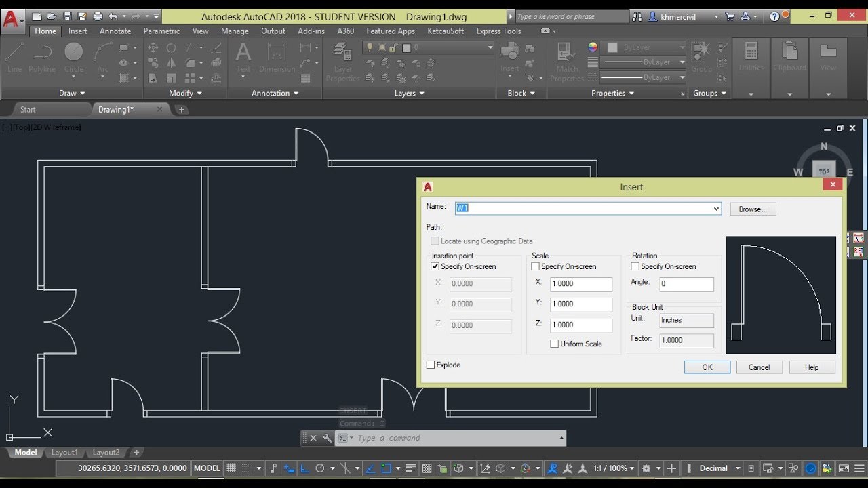Select the Polyline tool in Draw panel

point(42,57)
